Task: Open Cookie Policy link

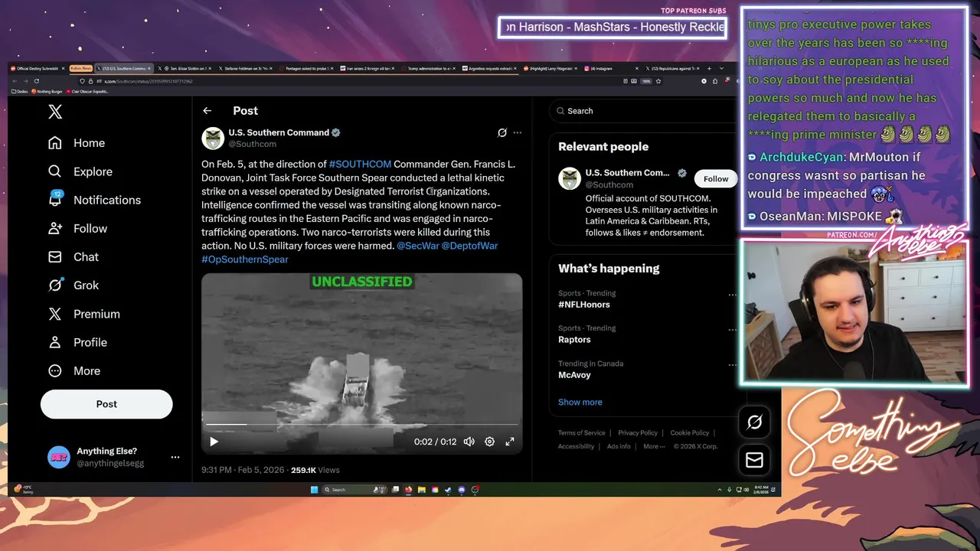Action: coord(690,433)
